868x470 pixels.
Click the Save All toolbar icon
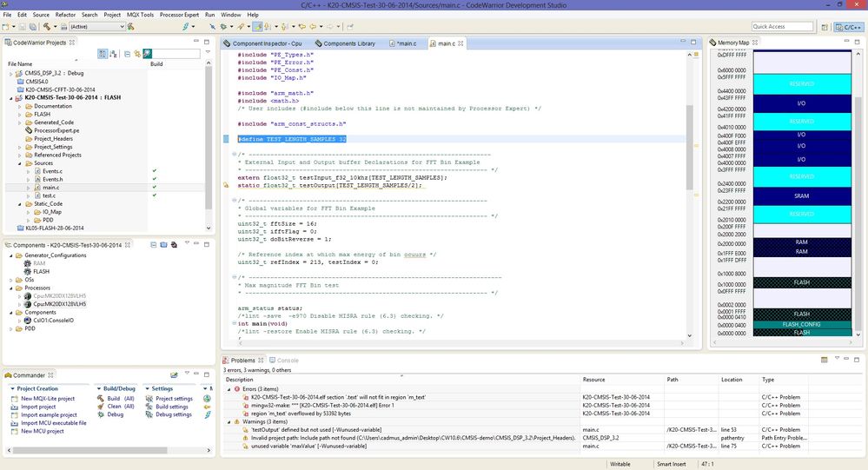[x=33, y=27]
